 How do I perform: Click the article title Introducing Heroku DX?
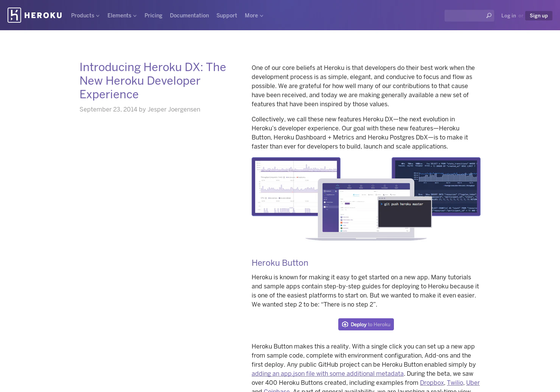point(153,81)
